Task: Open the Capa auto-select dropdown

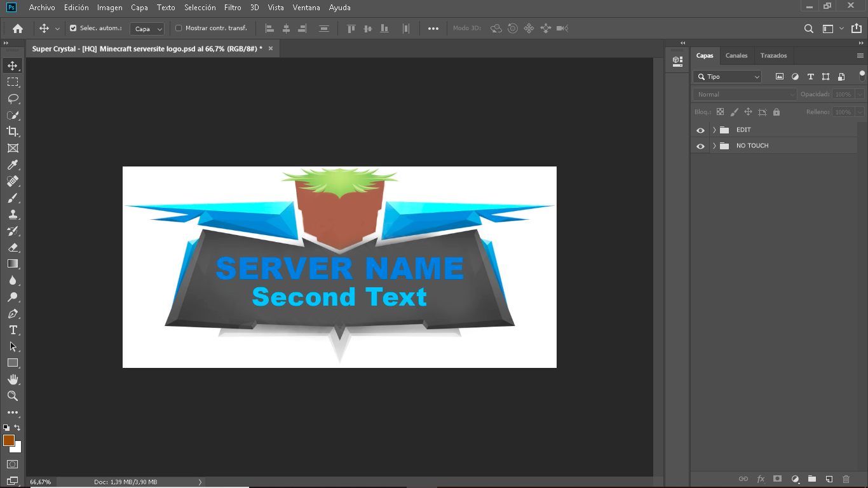Action: tap(147, 29)
